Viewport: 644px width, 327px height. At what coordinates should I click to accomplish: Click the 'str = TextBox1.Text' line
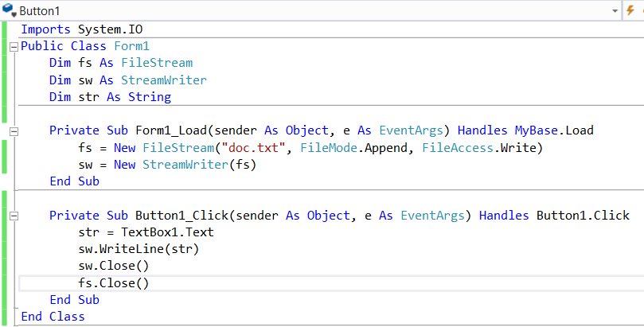146,232
